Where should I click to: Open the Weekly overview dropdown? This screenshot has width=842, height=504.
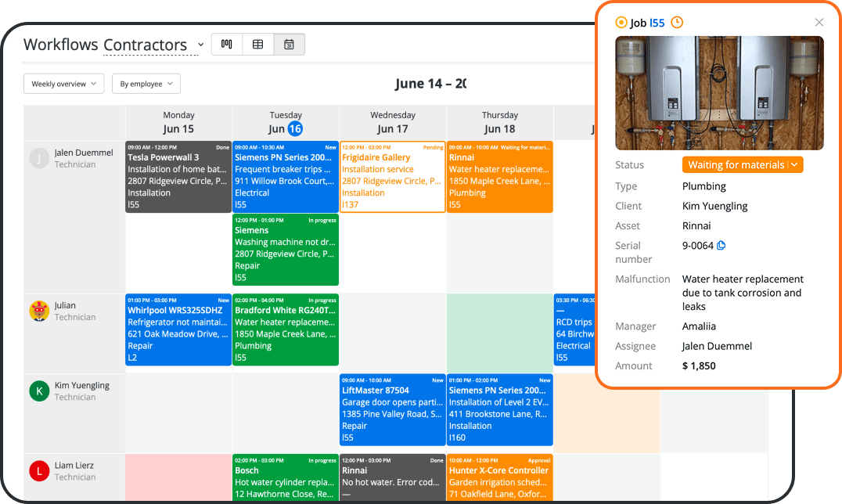tap(64, 84)
